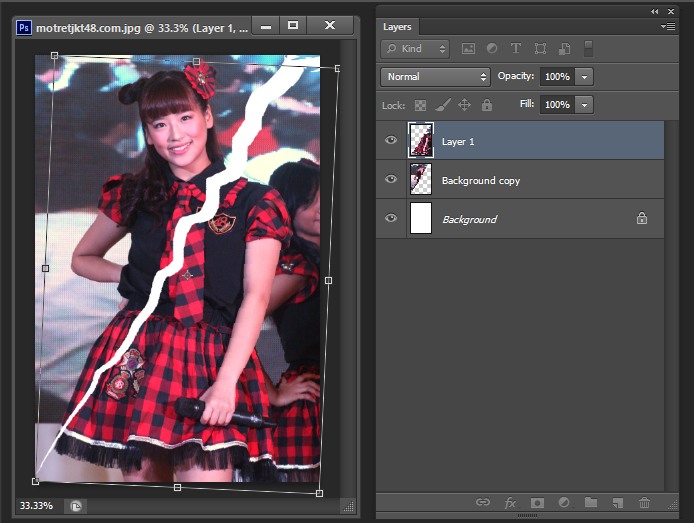Viewport: 694px width, 523px height.
Task: Lock image pixels brush icon
Action: coord(443,105)
